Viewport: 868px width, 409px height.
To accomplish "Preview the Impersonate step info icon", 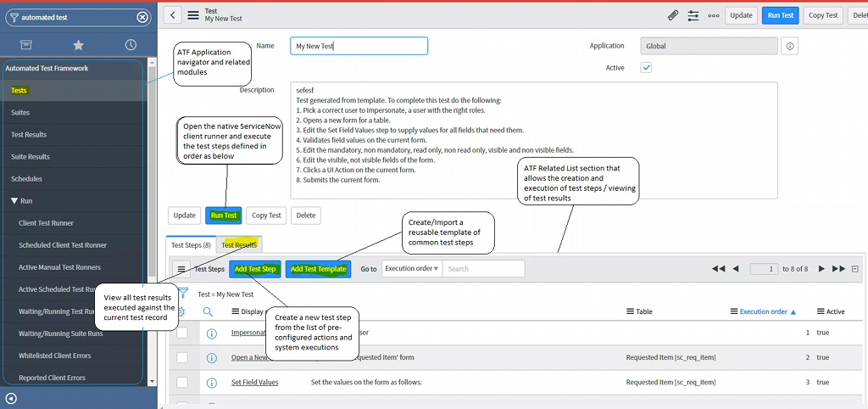I will [x=212, y=333].
